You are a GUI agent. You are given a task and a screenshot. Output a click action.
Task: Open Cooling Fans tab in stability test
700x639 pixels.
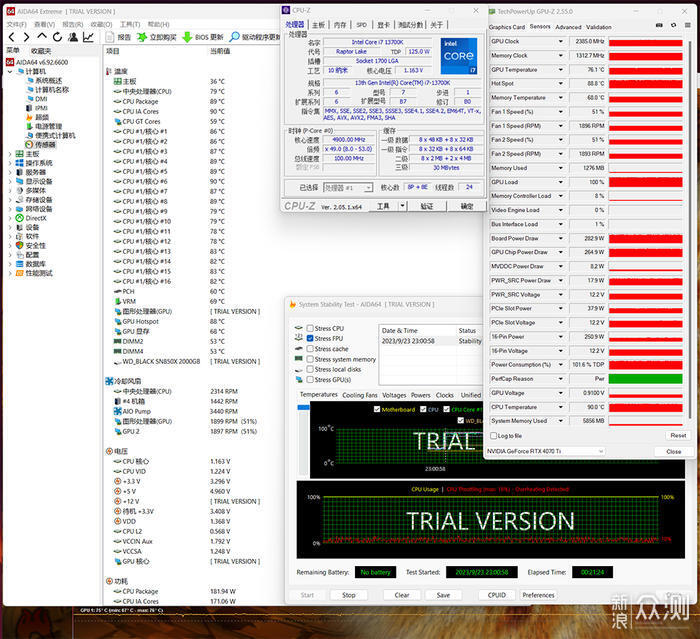point(360,395)
